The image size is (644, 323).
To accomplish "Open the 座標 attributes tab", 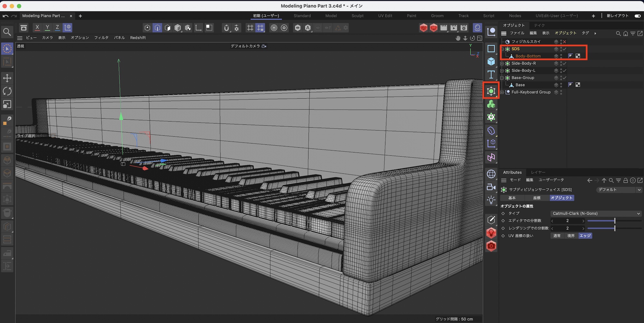I will (x=537, y=198).
